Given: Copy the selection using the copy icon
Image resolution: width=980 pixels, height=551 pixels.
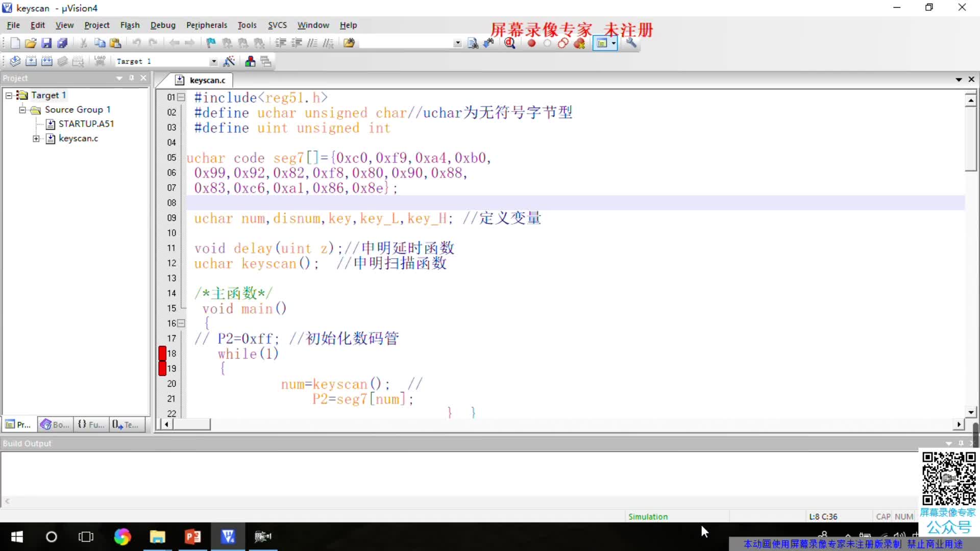Looking at the screenshot, I should point(100,43).
